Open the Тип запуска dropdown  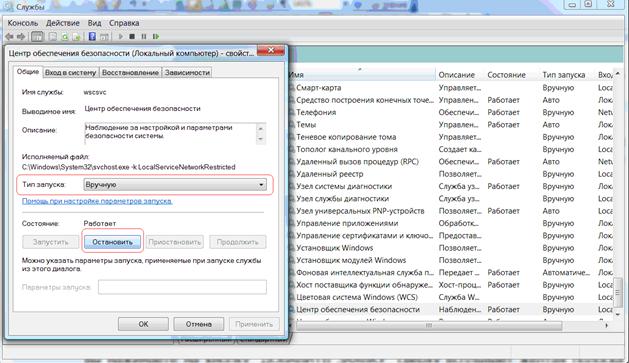pyautogui.click(x=175, y=185)
